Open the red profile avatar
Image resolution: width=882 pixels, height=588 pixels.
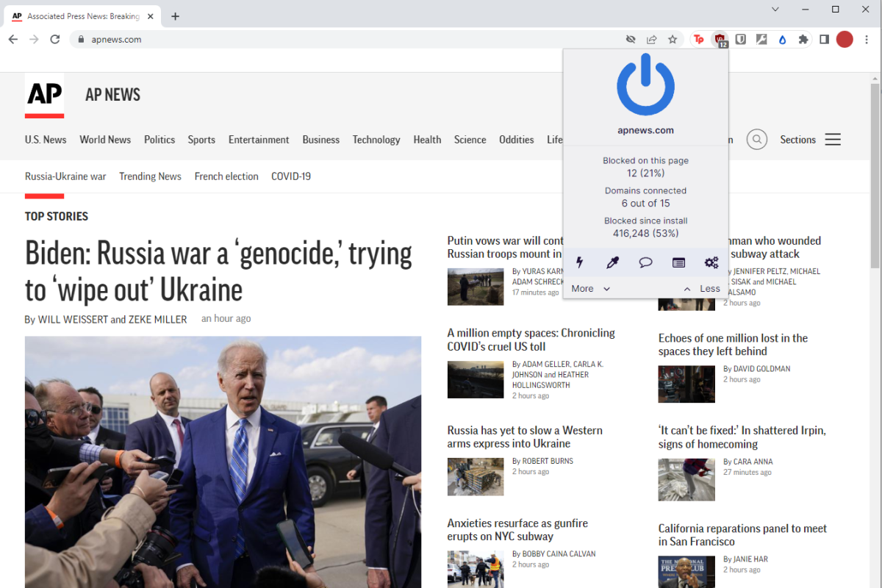845,40
